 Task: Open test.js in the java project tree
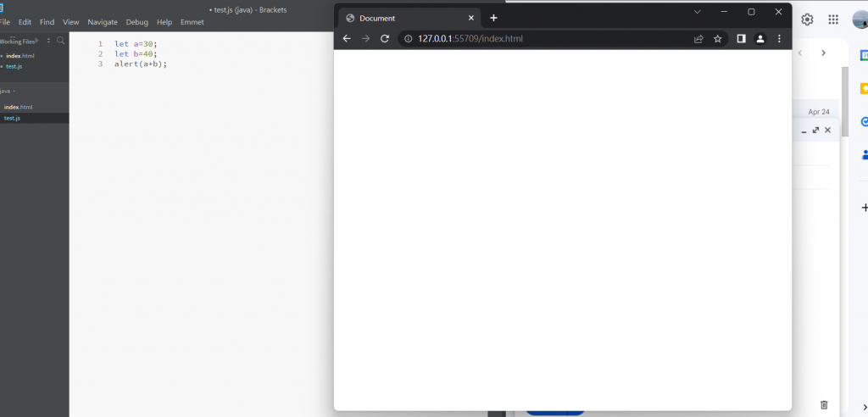click(x=12, y=118)
